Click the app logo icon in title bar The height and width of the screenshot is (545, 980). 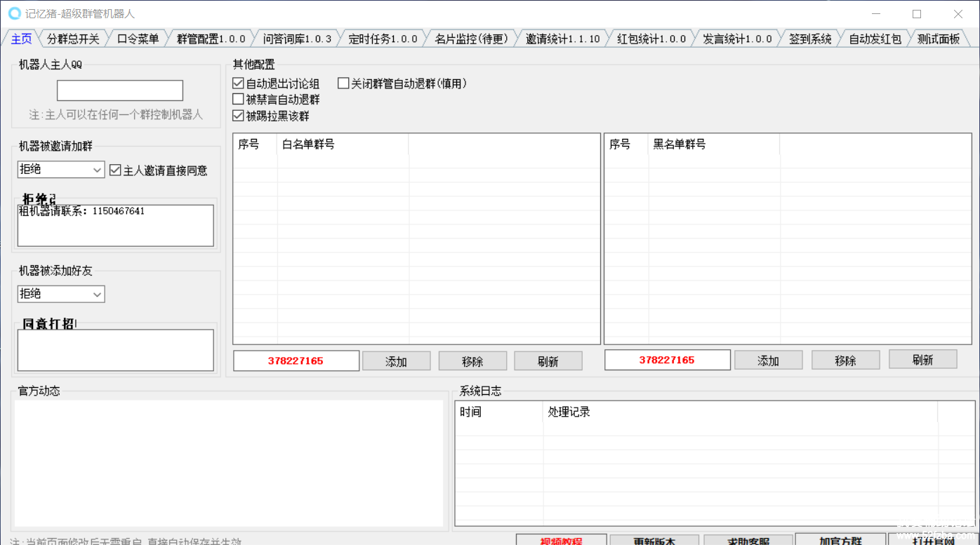click(x=14, y=13)
